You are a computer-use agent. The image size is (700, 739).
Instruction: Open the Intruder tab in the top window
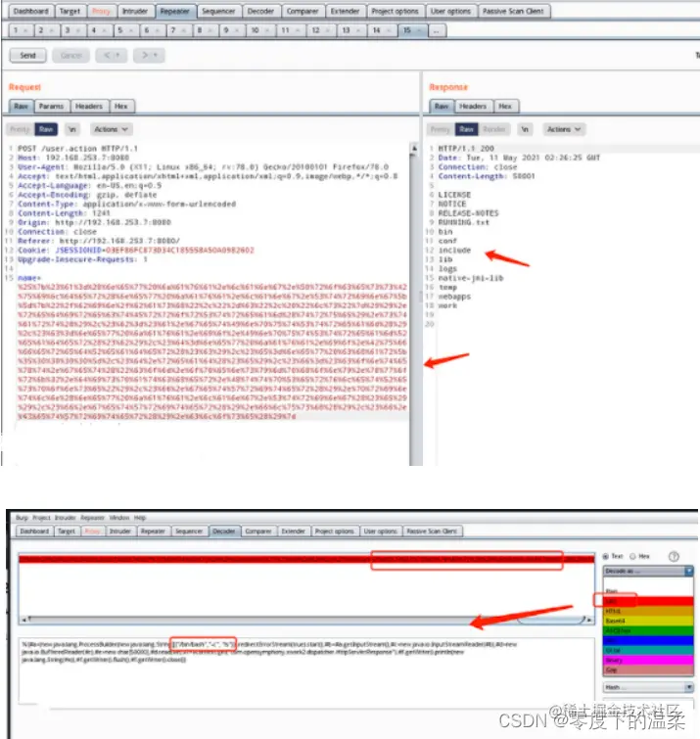(135, 11)
